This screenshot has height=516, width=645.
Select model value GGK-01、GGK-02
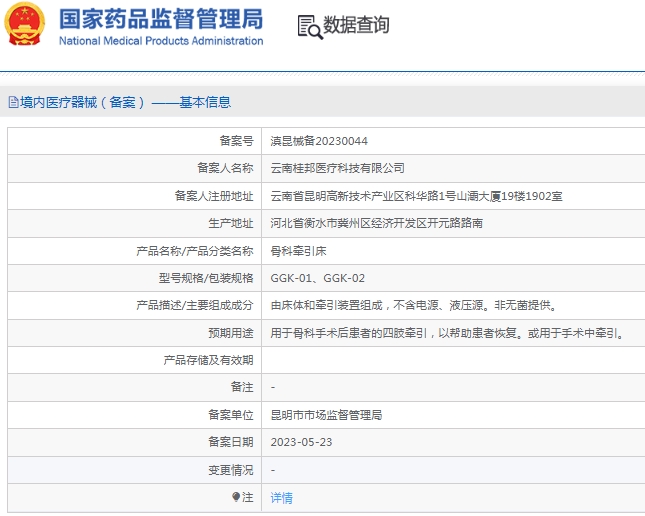pyautogui.click(x=318, y=278)
